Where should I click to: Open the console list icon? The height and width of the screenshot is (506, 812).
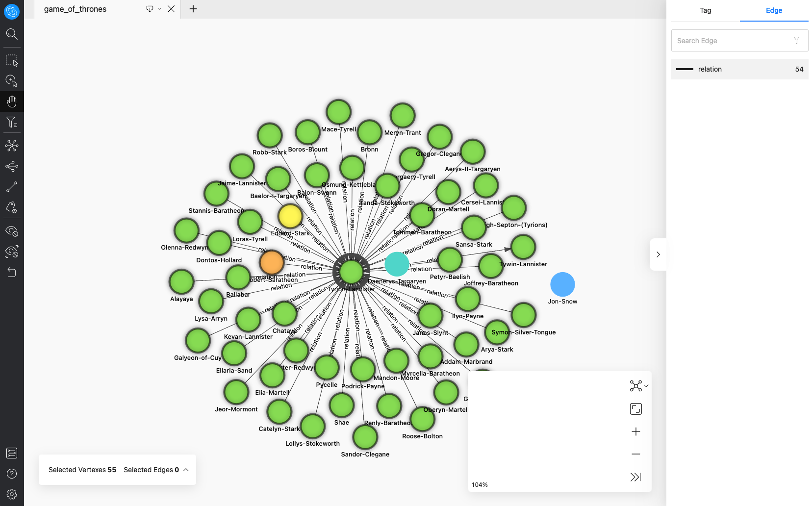tap(12, 453)
